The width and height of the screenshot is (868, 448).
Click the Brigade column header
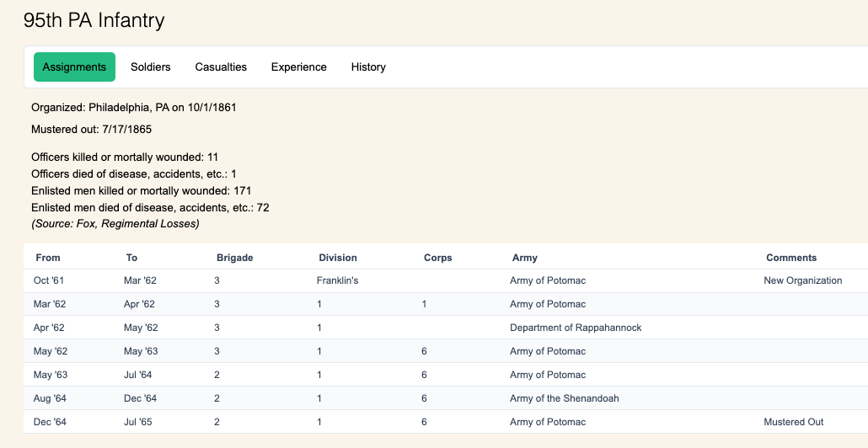tap(234, 258)
